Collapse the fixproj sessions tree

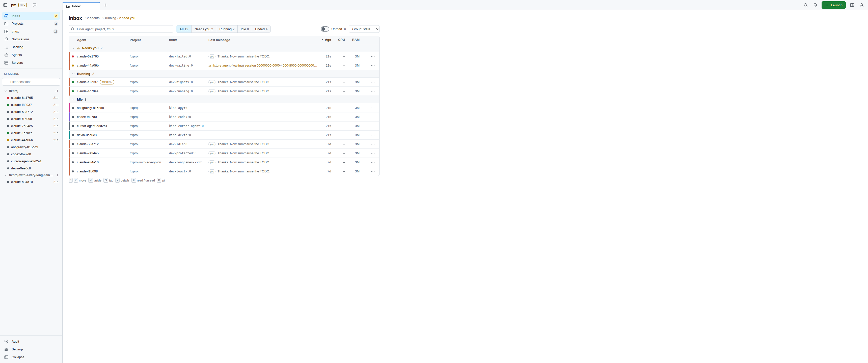pos(6,91)
